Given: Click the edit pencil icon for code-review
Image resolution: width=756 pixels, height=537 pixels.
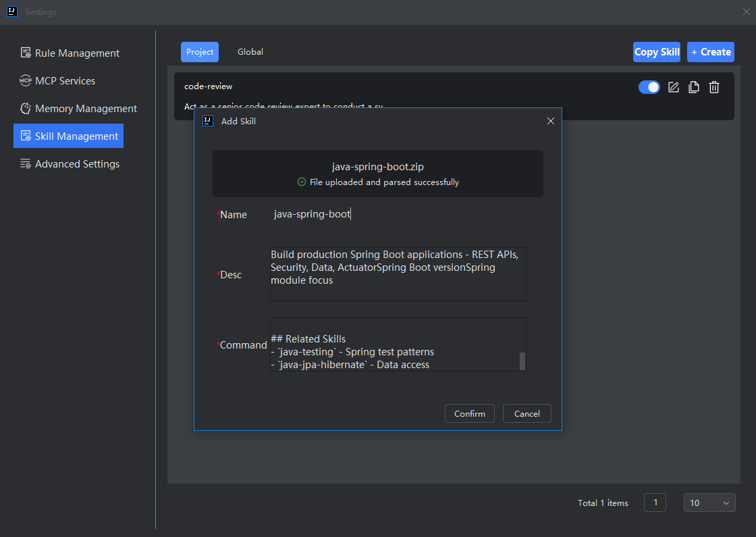Looking at the screenshot, I should coord(674,87).
